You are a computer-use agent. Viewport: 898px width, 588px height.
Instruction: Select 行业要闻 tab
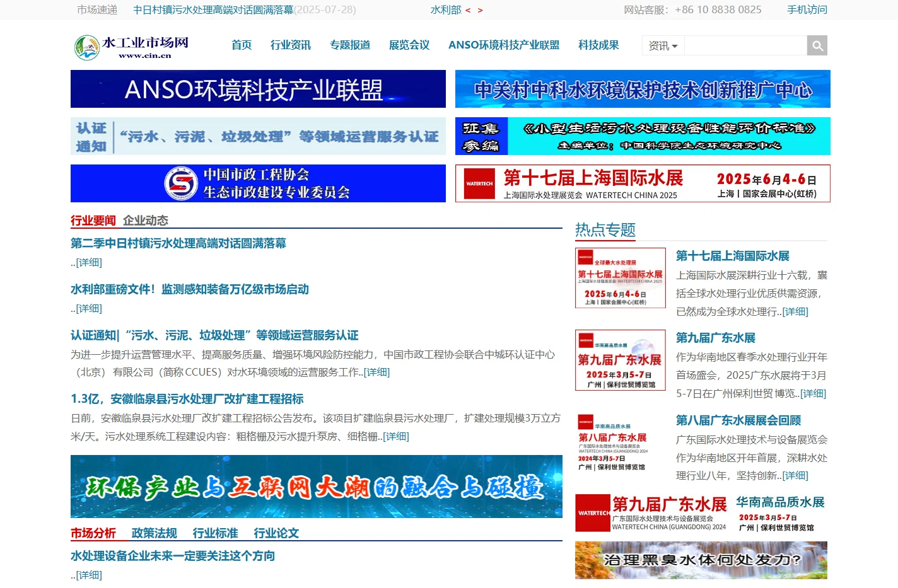[93, 221]
